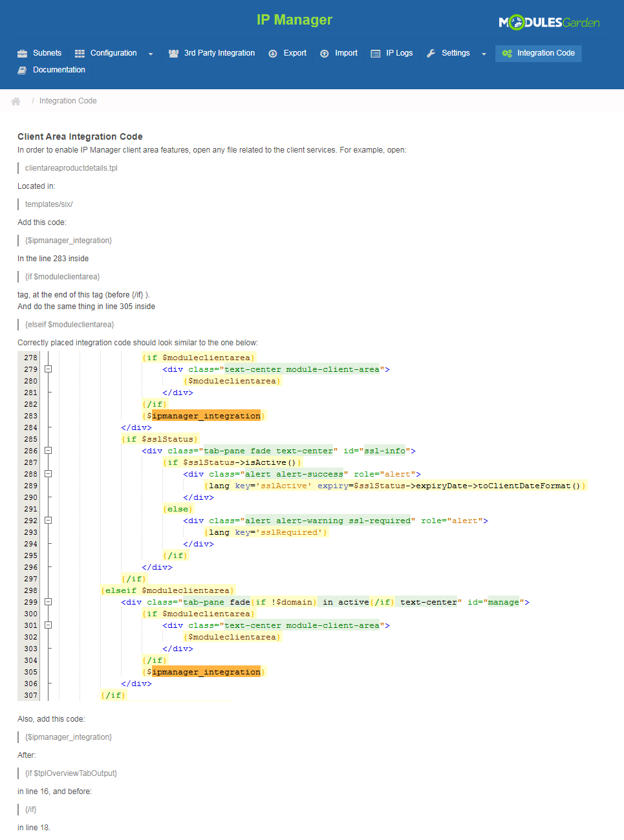Screen dimensions: 624x840
Task: Open the IP Logs list icon
Action: 376,54
